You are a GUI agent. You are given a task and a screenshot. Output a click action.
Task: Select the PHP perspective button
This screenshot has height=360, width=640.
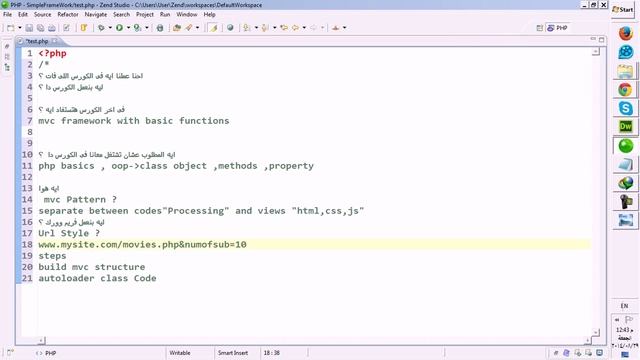[x=558, y=28]
